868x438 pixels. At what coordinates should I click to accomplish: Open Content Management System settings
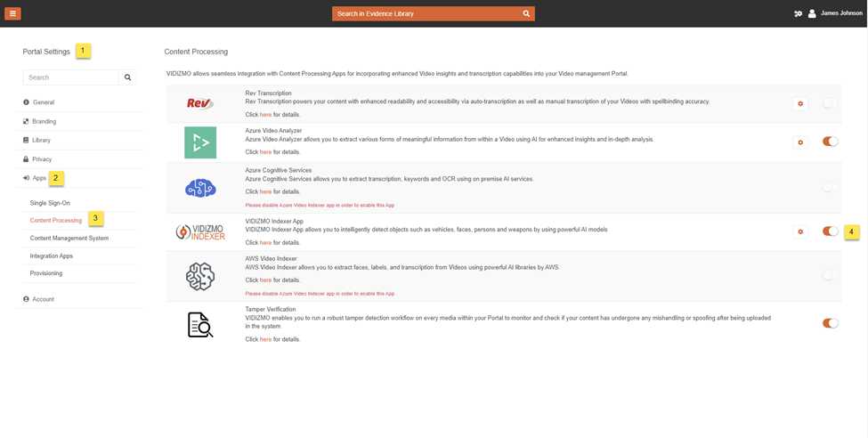69,238
